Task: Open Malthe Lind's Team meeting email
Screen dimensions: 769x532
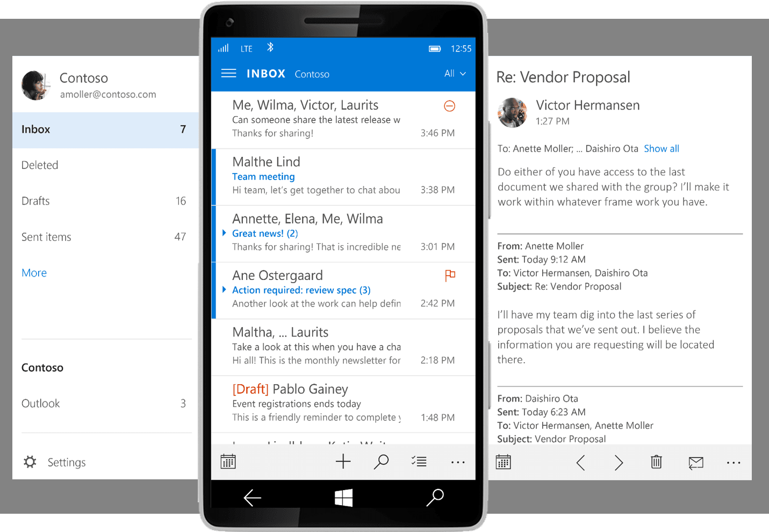Action: tap(343, 177)
